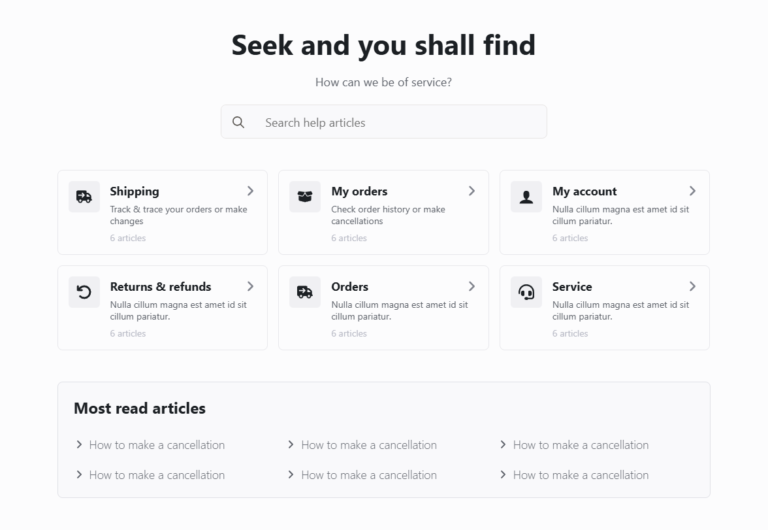Screen dimensions: 768x530
Task: Click the Returns & refunds arrow icon
Action: click(x=84, y=292)
